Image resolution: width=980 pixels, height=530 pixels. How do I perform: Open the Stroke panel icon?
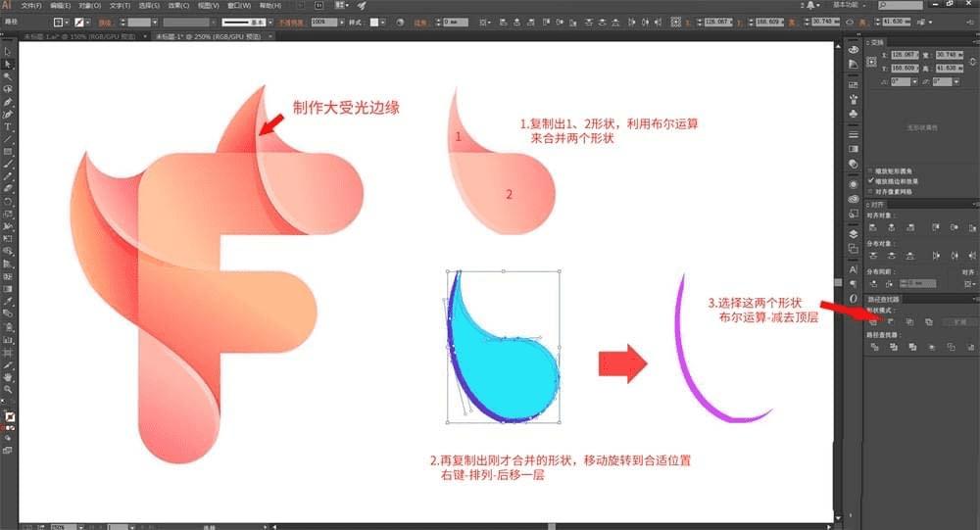tap(854, 134)
